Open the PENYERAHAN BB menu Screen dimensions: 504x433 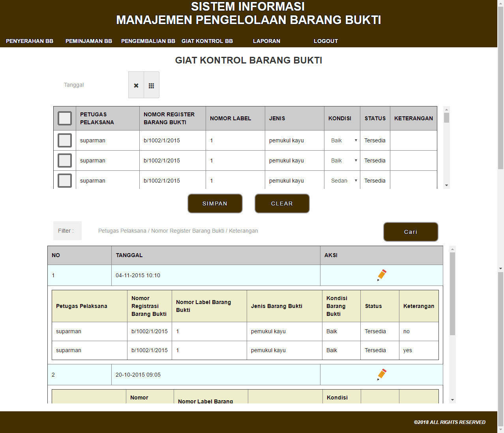pos(30,41)
